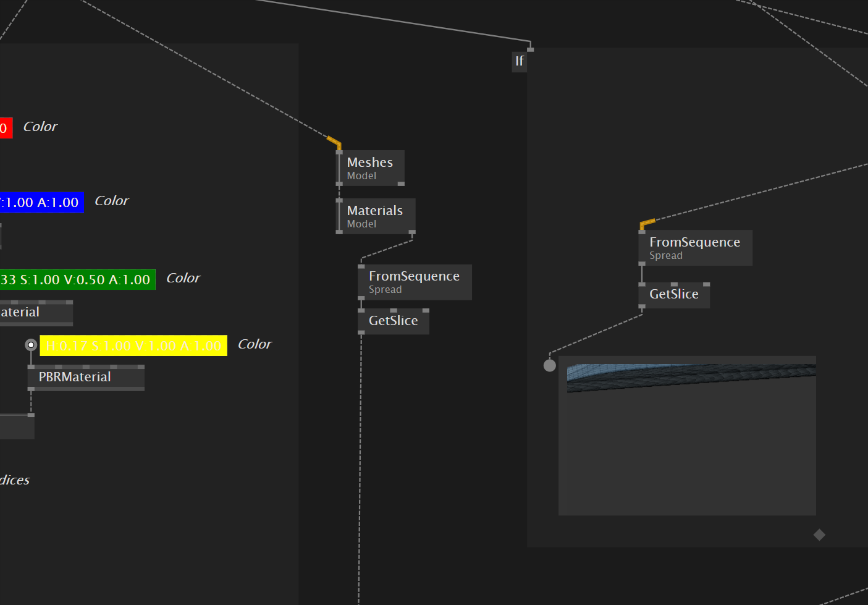
Task: Click right input pin of GetSlice in If region
Action: [706, 284]
